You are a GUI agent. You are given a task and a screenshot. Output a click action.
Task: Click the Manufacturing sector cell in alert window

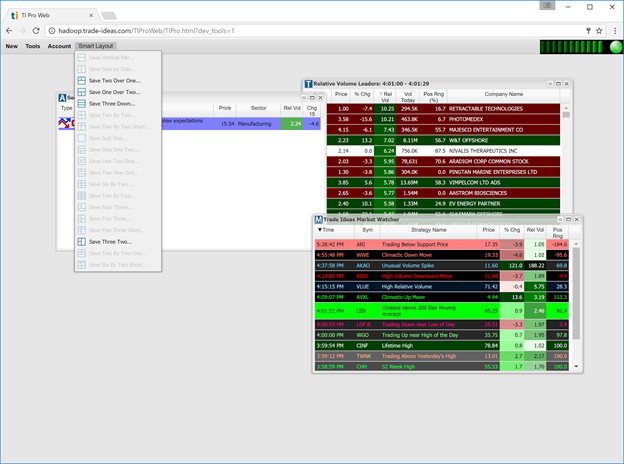[258, 124]
